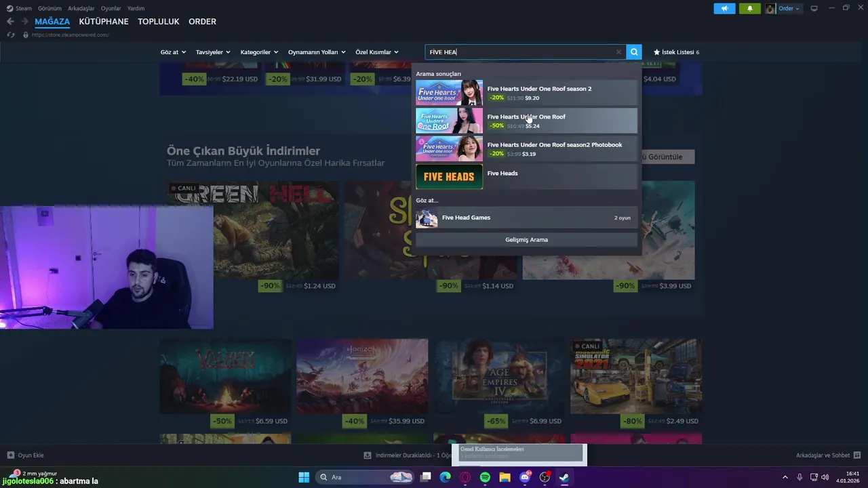Image resolution: width=868 pixels, height=488 pixels.
Task: Open the volume tray icon
Action: [825, 477]
